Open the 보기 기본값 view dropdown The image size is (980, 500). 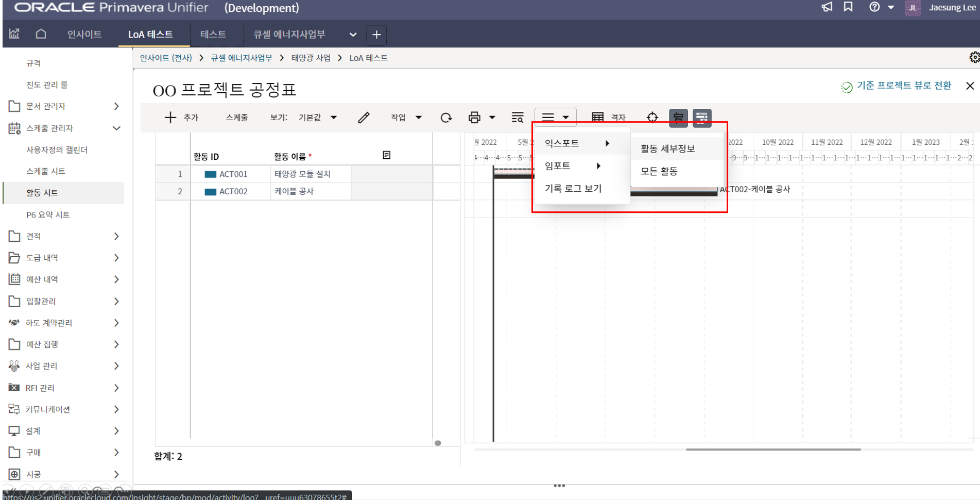(x=318, y=118)
